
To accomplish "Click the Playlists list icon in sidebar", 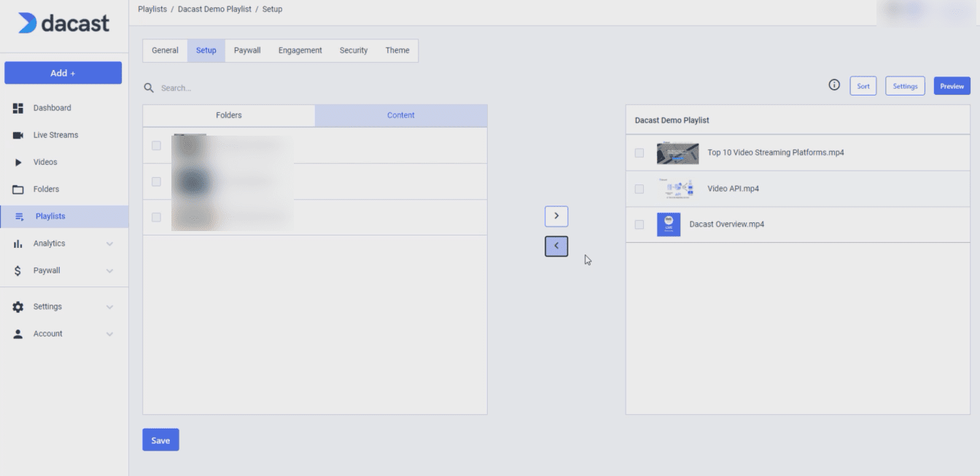I will tap(20, 216).
